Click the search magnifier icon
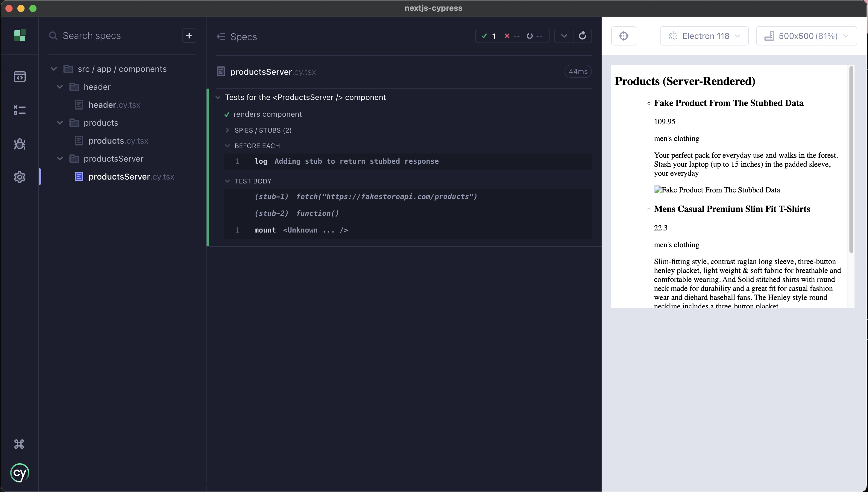 [53, 36]
